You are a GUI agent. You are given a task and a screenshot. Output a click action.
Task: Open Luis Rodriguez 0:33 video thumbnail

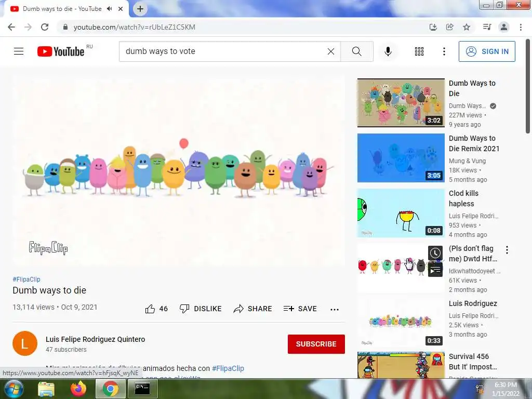pos(401,322)
